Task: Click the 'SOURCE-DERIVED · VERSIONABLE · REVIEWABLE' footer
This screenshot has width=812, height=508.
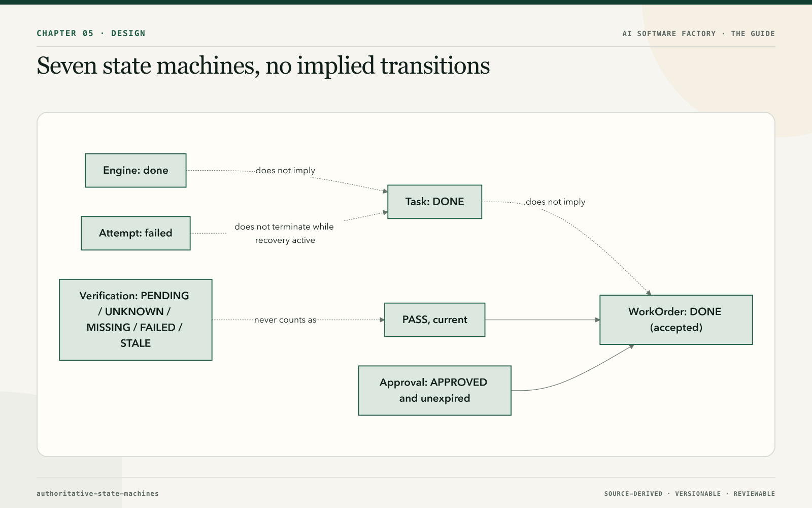Action: pyautogui.click(x=690, y=494)
